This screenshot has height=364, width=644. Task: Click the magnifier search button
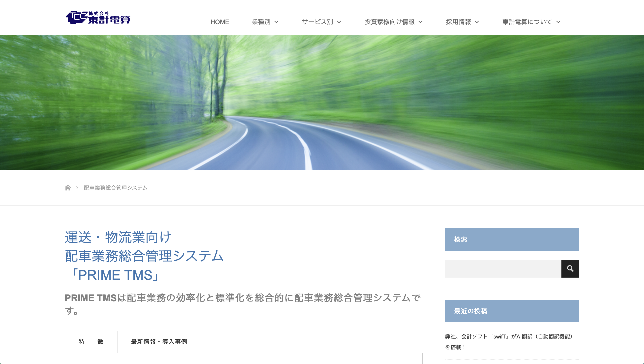pyautogui.click(x=570, y=268)
